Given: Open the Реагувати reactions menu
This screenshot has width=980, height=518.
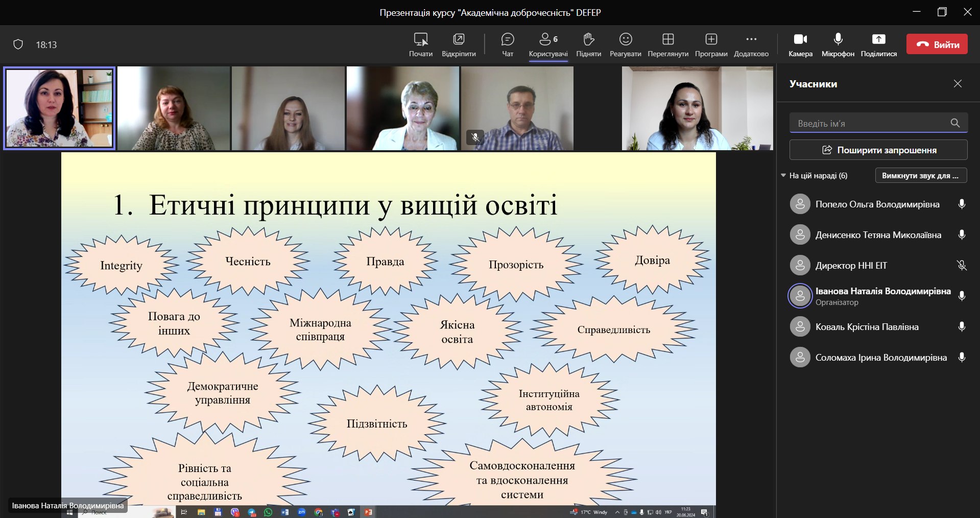Looking at the screenshot, I should [625, 44].
